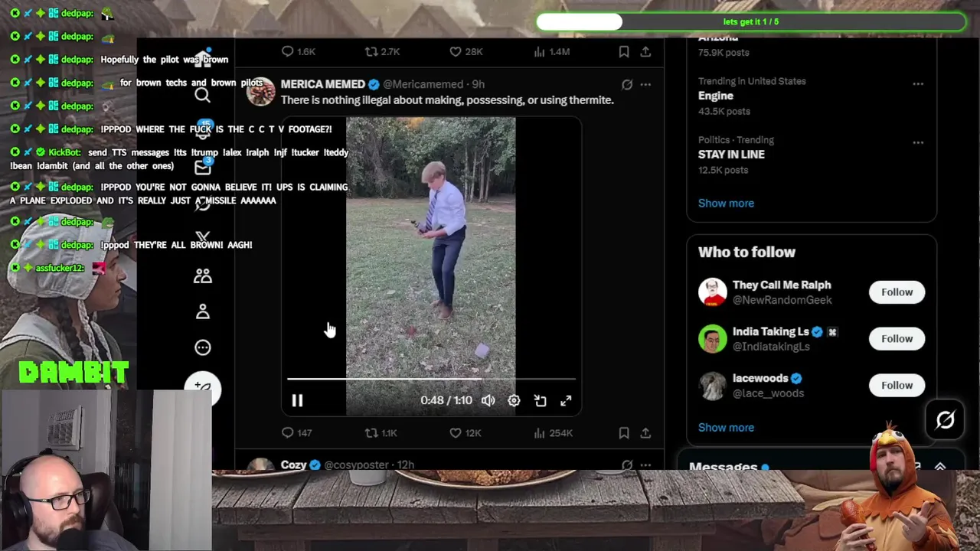Open the STAY IN LINE trending topic
Screen dimensions: 980x551
[x=731, y=154]
